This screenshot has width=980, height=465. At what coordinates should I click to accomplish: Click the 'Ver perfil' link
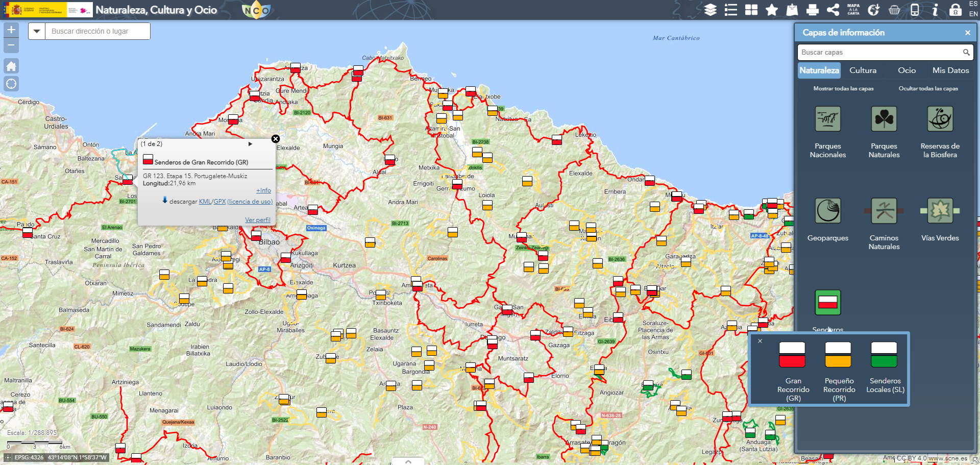tap(257, 220)
